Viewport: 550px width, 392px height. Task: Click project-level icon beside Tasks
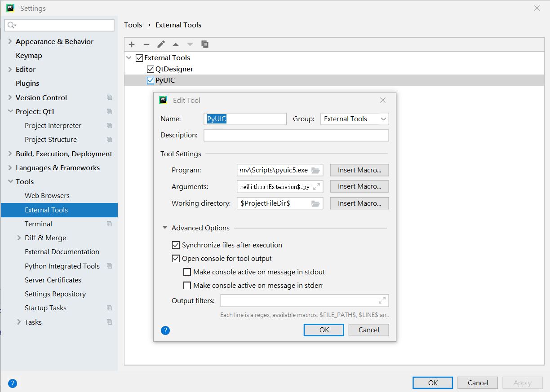tap(110, 322)
